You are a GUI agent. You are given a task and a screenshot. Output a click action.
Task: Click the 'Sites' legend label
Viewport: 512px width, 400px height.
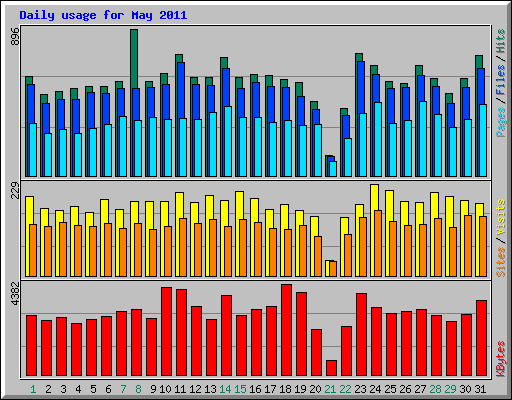point(500,262)
